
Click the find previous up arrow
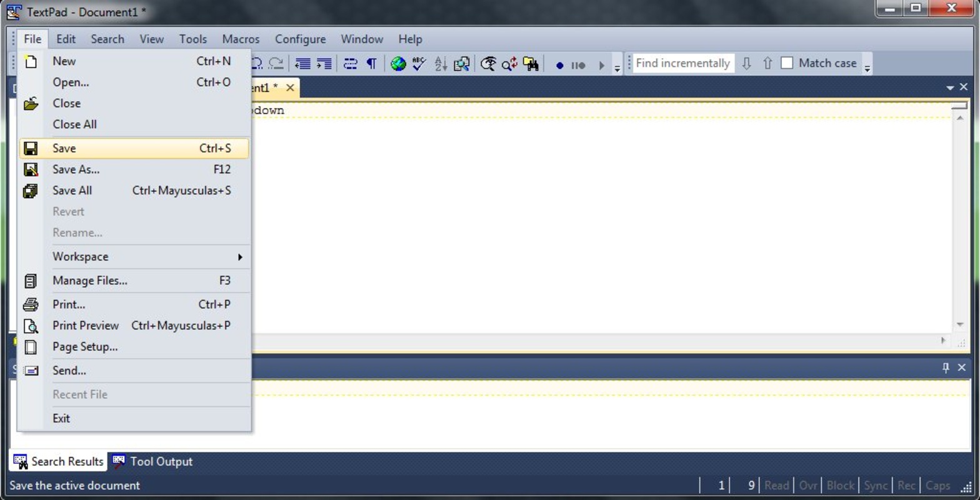(x=767, y=63)
